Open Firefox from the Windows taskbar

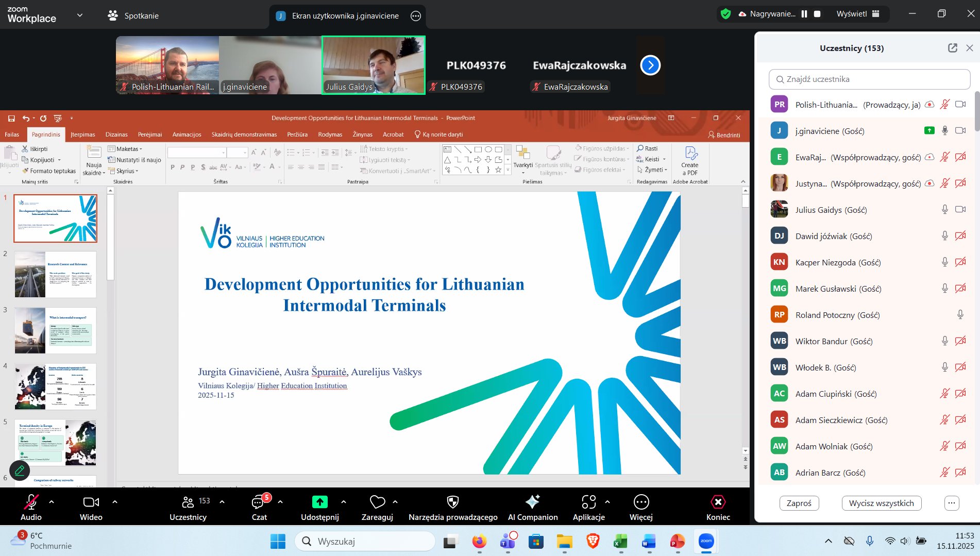(x=479, y=542)
